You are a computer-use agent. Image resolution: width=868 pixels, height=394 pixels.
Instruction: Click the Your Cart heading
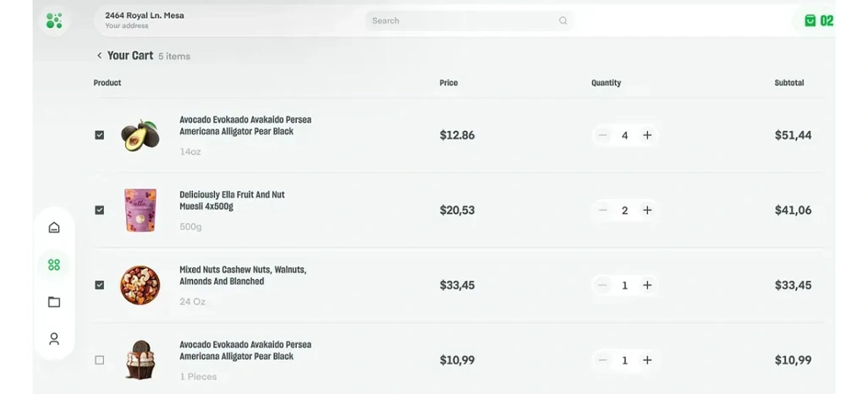(130, 55)
